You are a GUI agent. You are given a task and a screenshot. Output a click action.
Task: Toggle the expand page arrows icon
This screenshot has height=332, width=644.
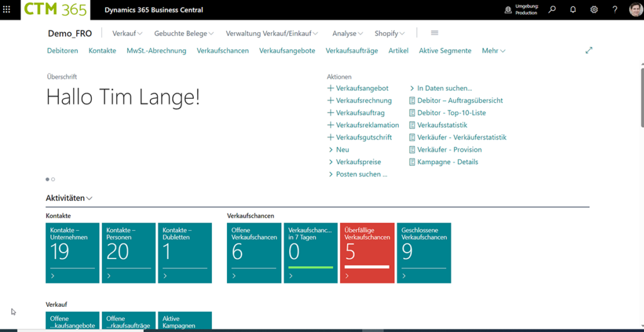[x=589, y=50]
